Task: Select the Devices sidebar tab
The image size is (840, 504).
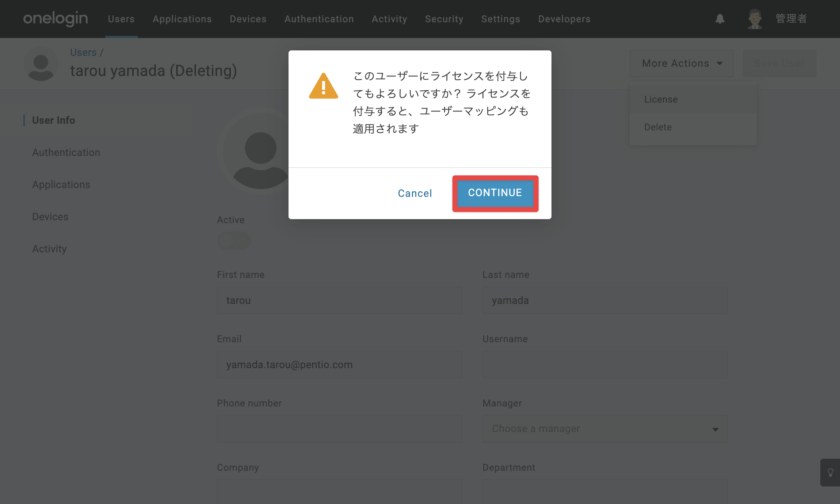Action: [x=50, y=217]
